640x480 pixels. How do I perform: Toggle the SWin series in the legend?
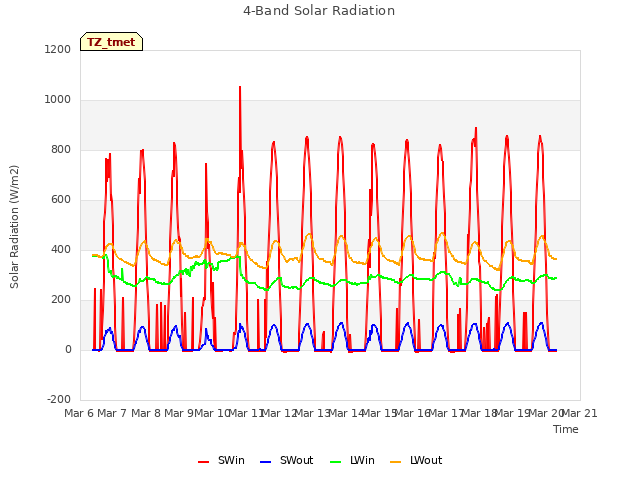pyautogui.click(x=221, y=460)
